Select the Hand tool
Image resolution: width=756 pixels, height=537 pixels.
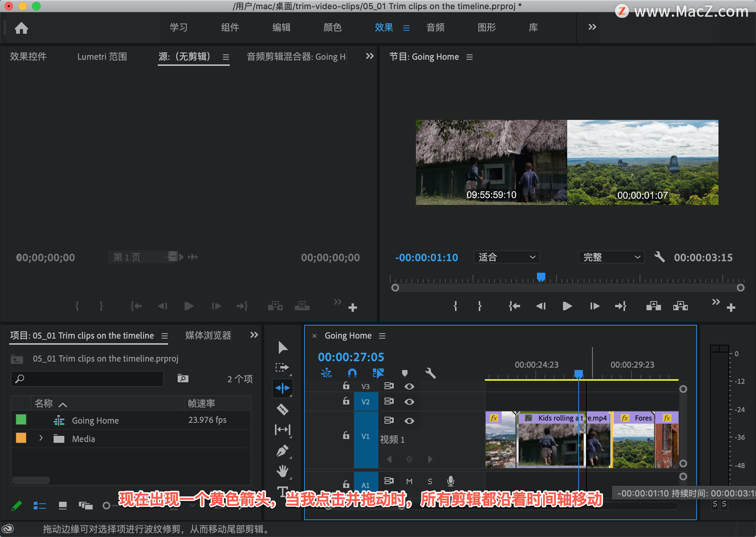pyautogui.click(x=282, y=471)
